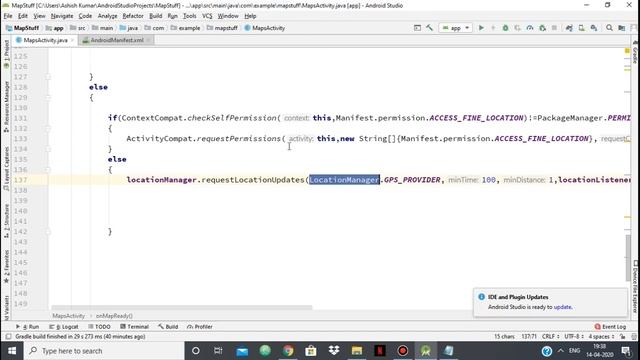Open the Build menu in menu bar
This screenshot has width=640, height=360.
coord(156,16)
